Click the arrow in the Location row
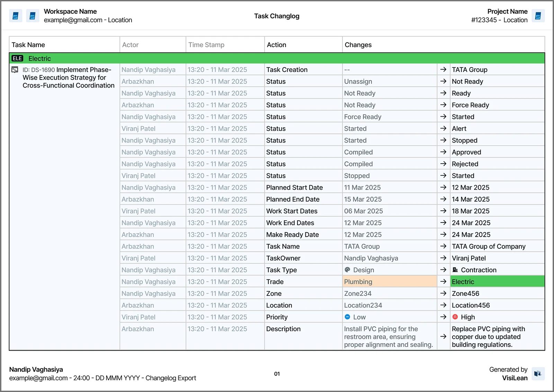Image resolution: width=554 pixels, height=392 pixels. coord(443,305)
